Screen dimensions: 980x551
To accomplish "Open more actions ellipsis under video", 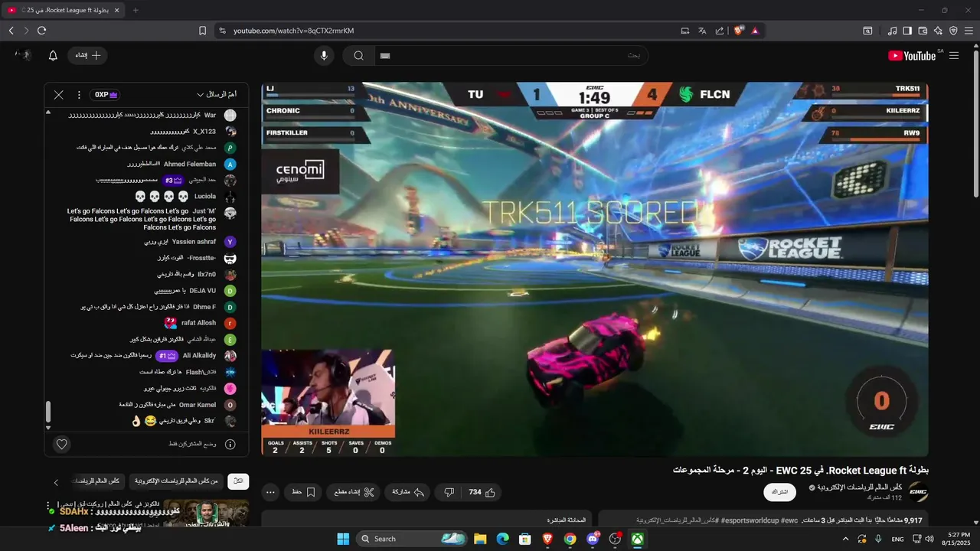I will point(269,492).
